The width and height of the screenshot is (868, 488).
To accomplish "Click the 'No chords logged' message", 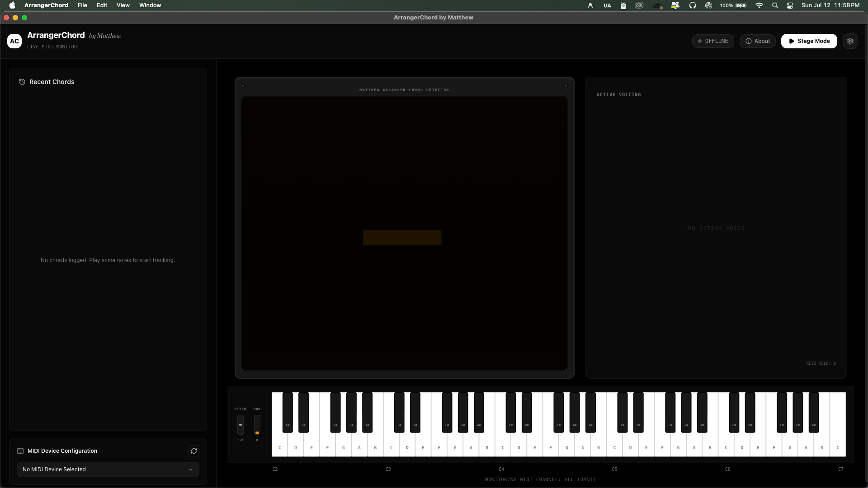I will (108, 260).
